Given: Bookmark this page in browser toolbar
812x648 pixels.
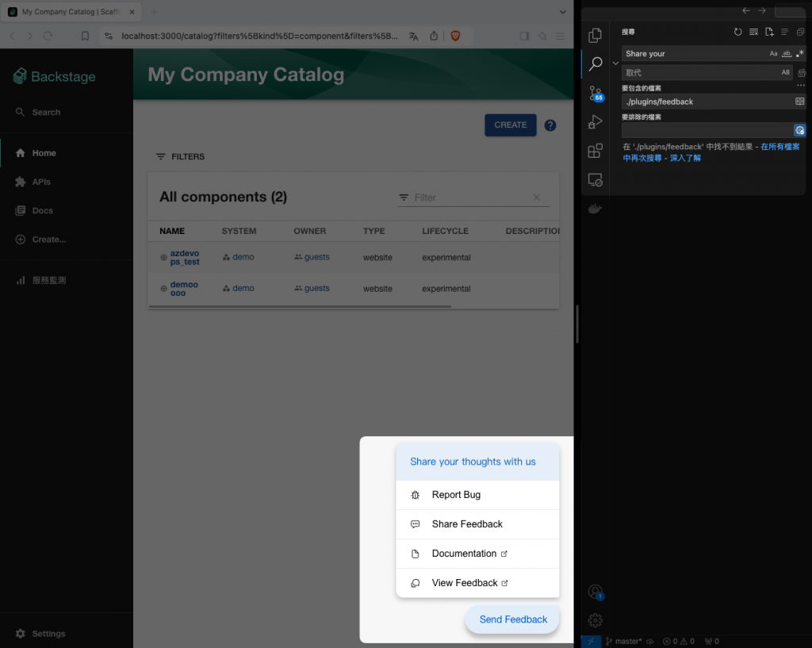Looking at the screenshot, I should pos(85,36).
